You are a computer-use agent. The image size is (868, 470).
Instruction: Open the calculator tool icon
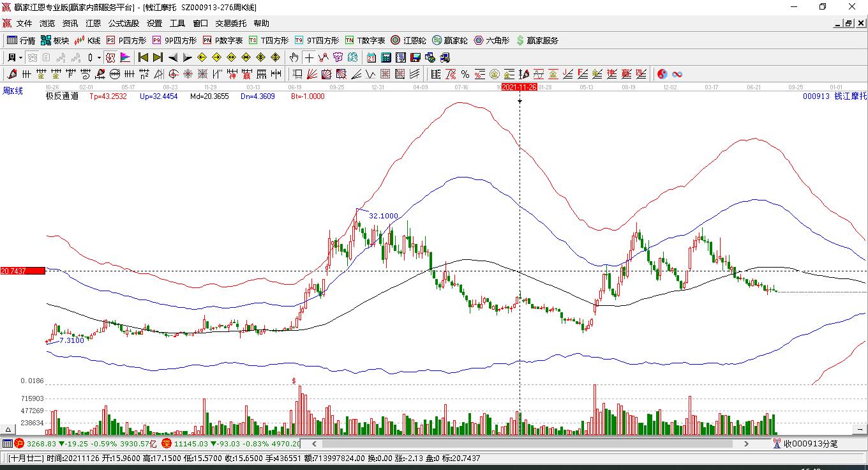[386, 57]
